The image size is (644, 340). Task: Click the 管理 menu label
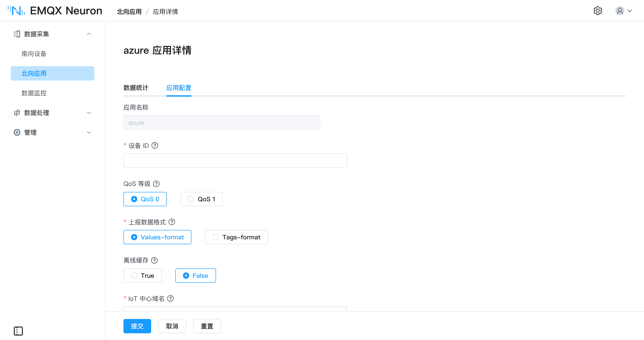click(30, 132)
